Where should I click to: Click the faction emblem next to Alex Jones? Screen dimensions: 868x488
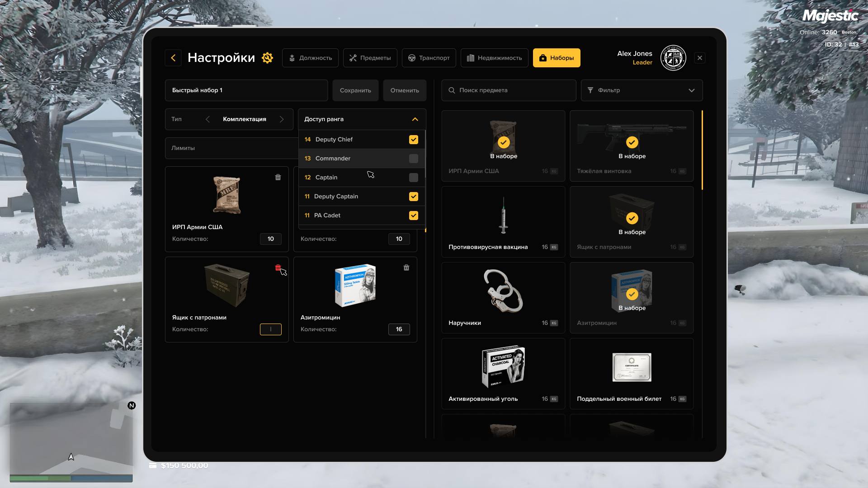point(673,58)
